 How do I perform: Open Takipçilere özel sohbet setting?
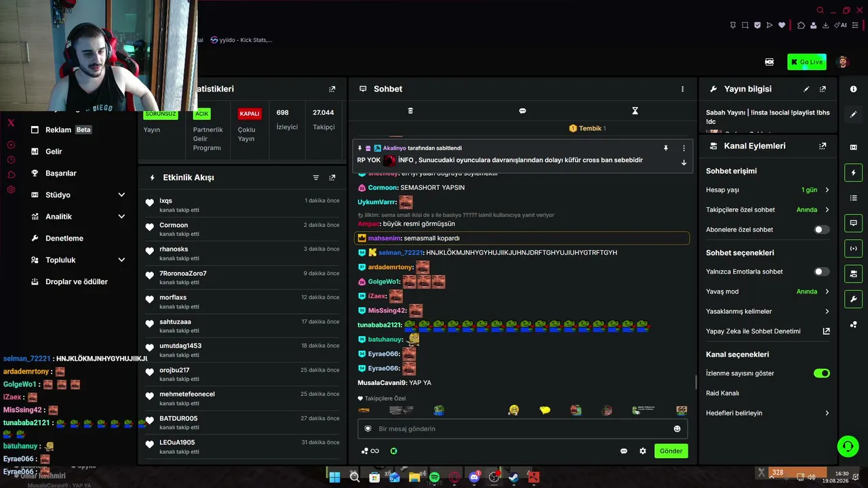coord(768,209)
